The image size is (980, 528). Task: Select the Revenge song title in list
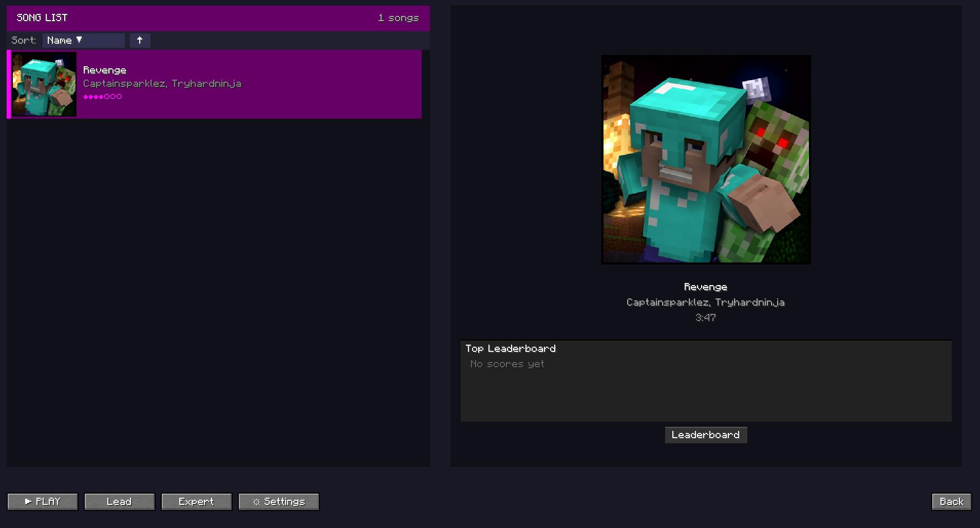(105, 70)
